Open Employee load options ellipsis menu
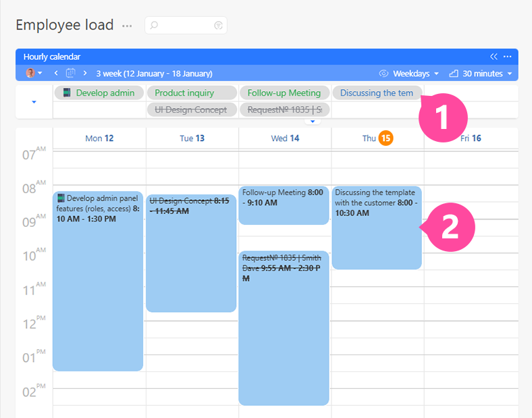The width and height of the screenshot is (532, 418). point(127,26)
